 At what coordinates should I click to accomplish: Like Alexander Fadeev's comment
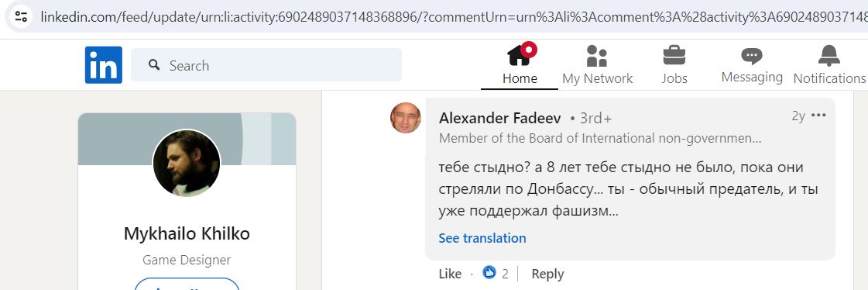point(450,274)
